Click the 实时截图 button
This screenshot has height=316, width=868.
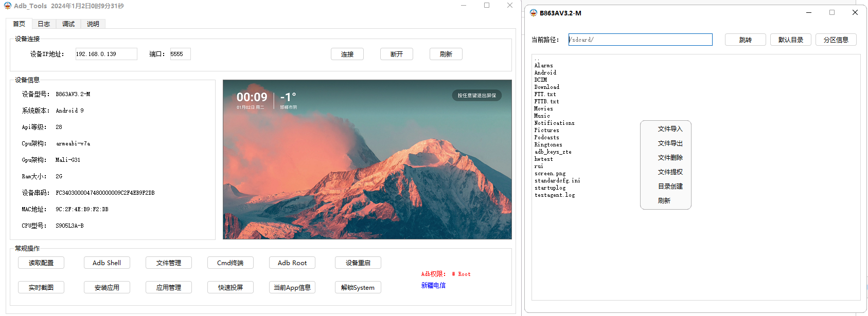[x=41, y=287]
